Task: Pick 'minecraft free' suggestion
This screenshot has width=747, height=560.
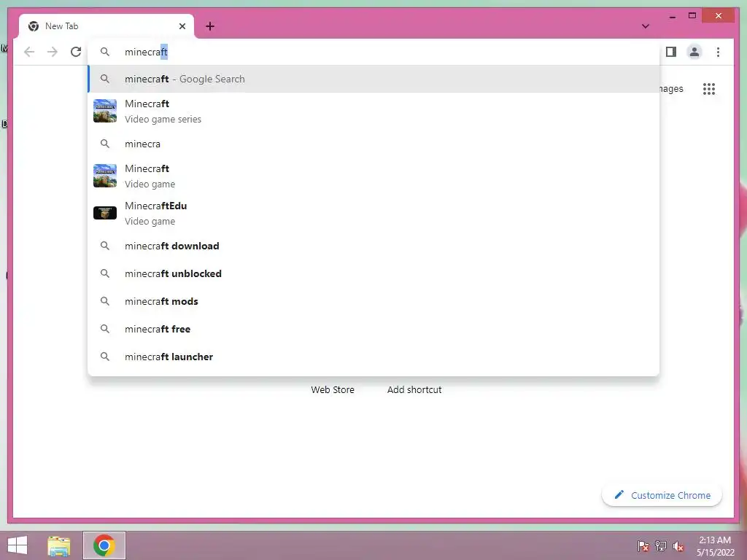Action: [374, 329]
